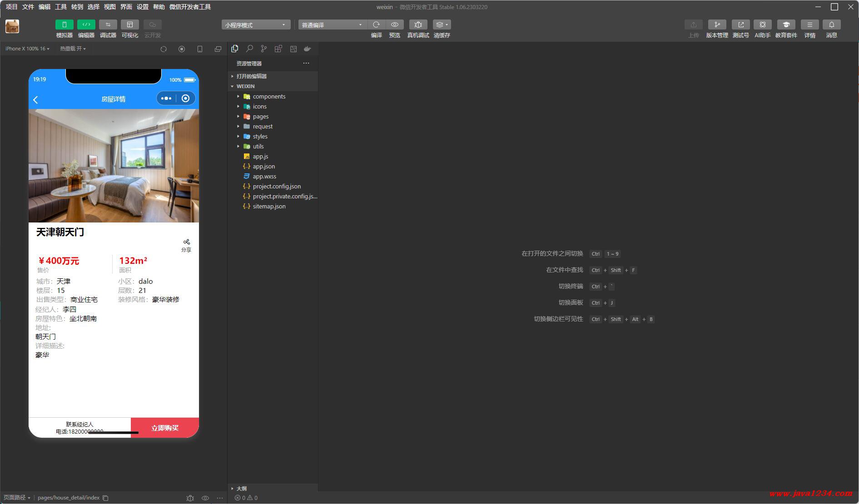Toggle the debugger panel button
This screenshot has height=504, width=859.
pos(108,25)
